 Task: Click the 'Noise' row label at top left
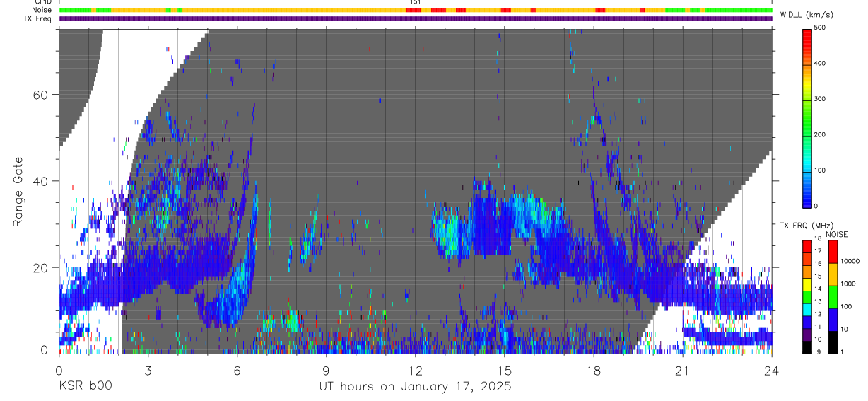pos(42,10)
